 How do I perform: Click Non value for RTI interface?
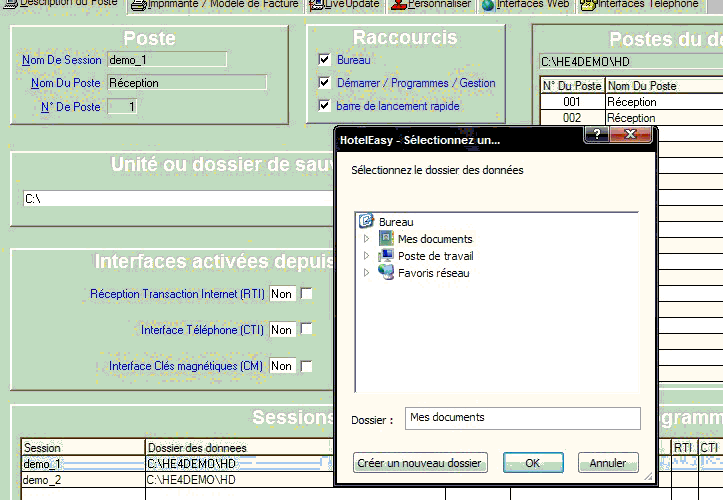(282, 294)
